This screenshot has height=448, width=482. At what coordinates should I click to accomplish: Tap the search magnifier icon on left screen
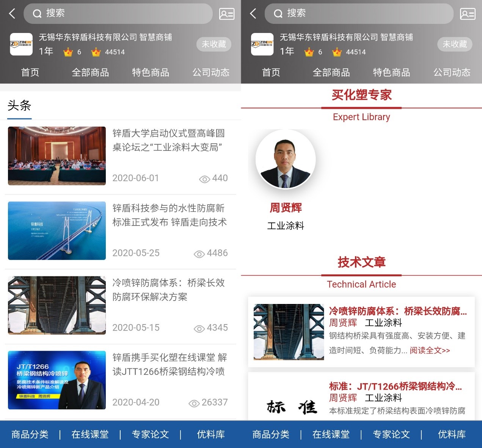37,14
